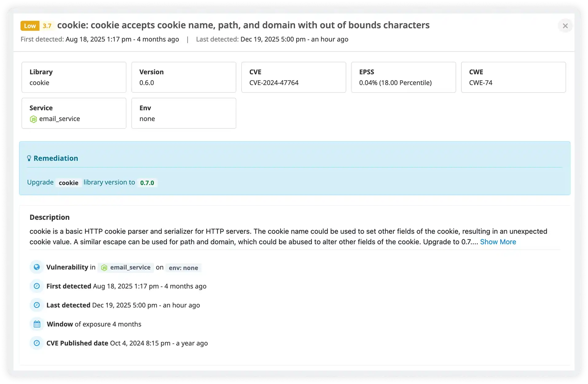The width and height of the screenshot is (588, 384).
Task: Click the Library card showing cookie
Action: 73,77
